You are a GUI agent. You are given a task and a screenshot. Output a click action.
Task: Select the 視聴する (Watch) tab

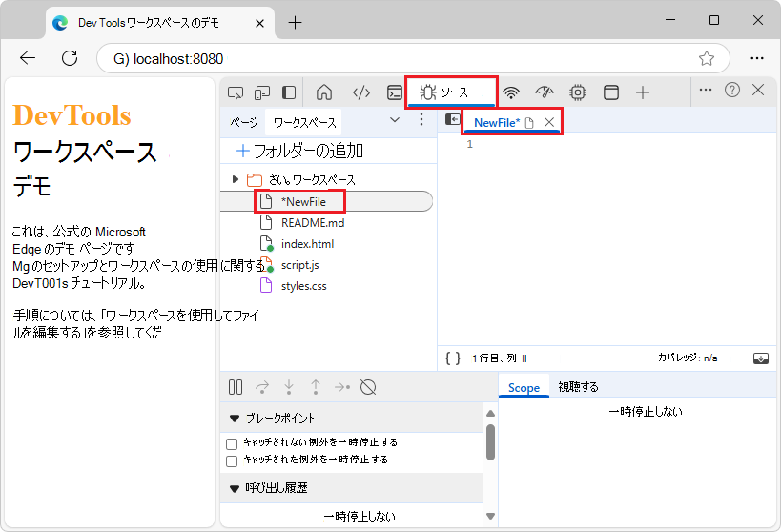(578, 387)
